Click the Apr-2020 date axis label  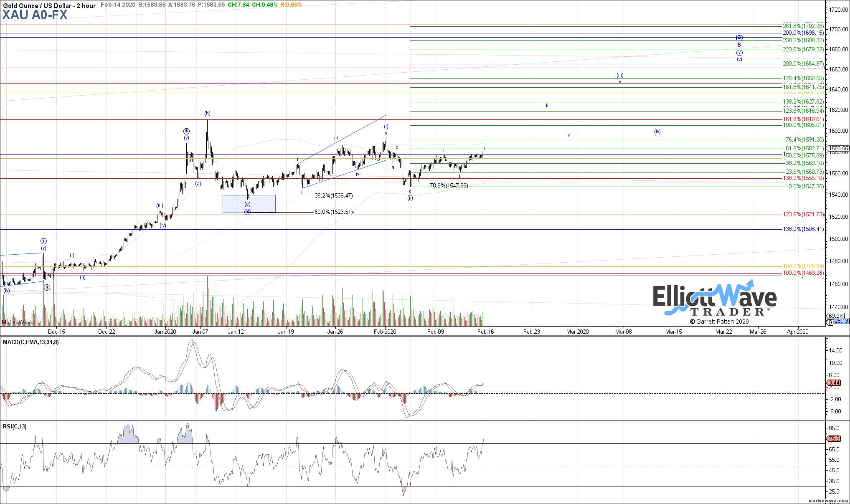[x=797, y=332]
